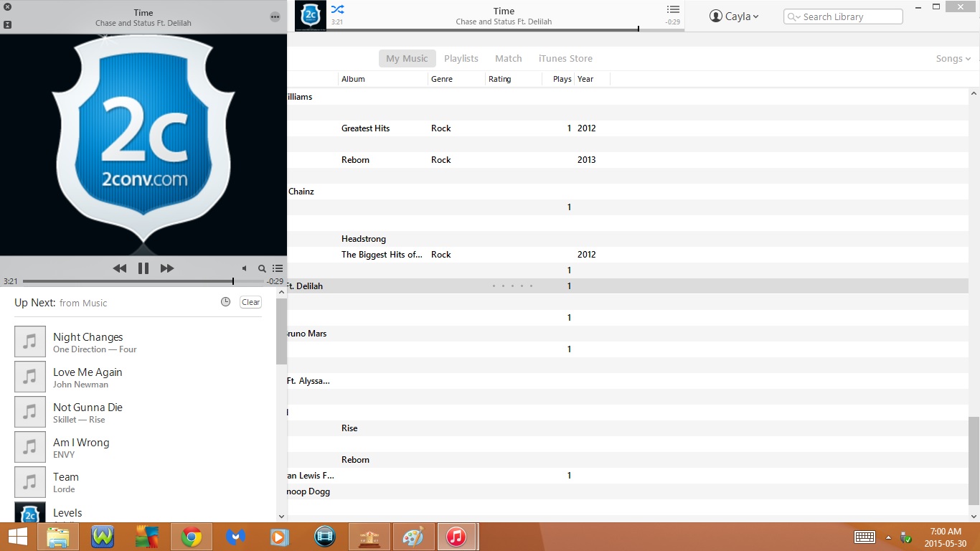Collapse mini player artwork using hourglass-shaped icon
Screen dimensions: 980x551
[7, 24]
